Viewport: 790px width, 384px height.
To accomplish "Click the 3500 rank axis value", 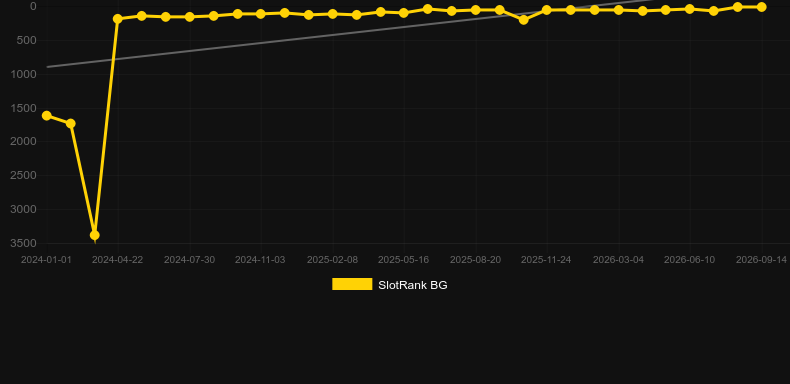I will point(24,243).
